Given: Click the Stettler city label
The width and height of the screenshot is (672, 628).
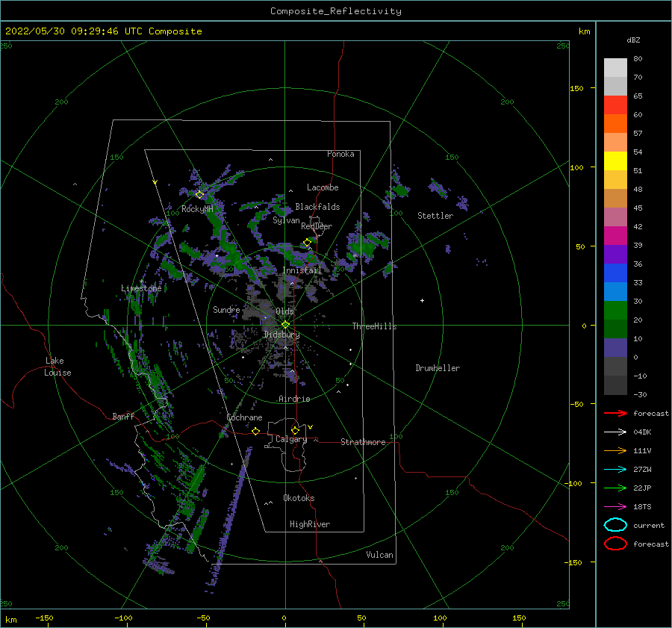Looking at the screenshot, I should pyautogui.click(x=435, y=216).
